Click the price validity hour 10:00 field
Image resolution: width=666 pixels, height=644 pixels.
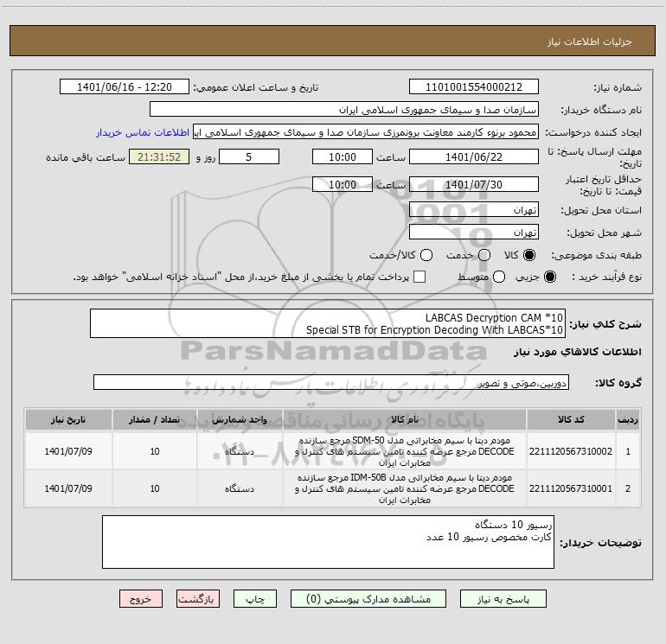pyautogui.click(x=343, y=185)
